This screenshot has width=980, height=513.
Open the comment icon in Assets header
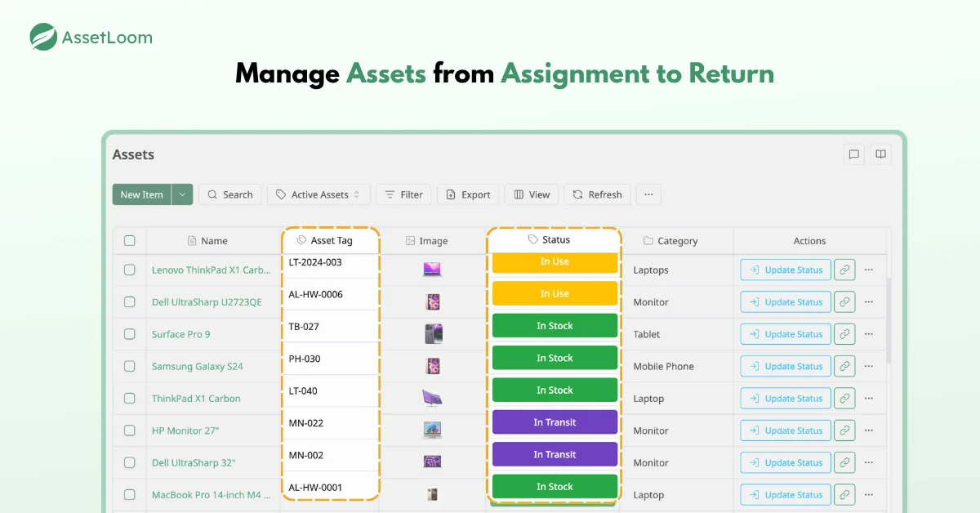pos(854,154)
